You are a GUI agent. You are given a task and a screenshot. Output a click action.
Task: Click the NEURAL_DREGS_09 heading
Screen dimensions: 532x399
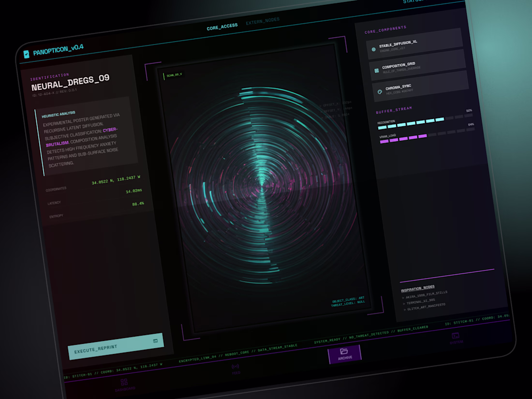71,82
